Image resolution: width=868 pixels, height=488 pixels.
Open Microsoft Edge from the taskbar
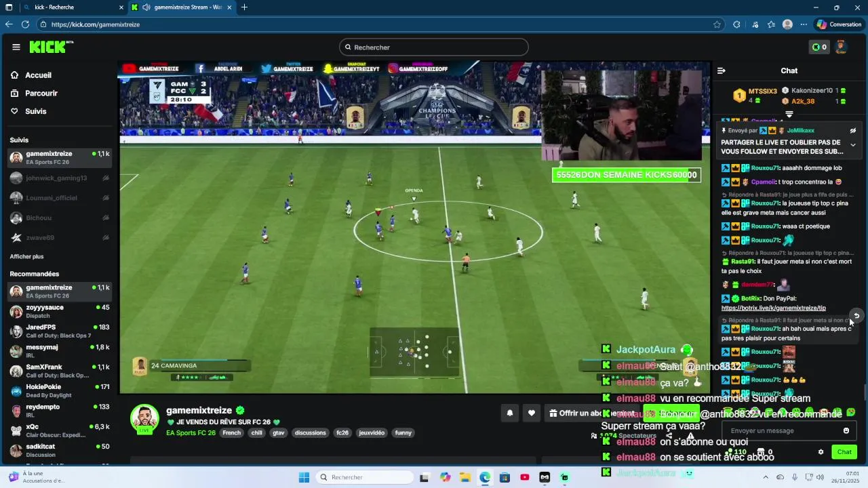click(485, 477)
